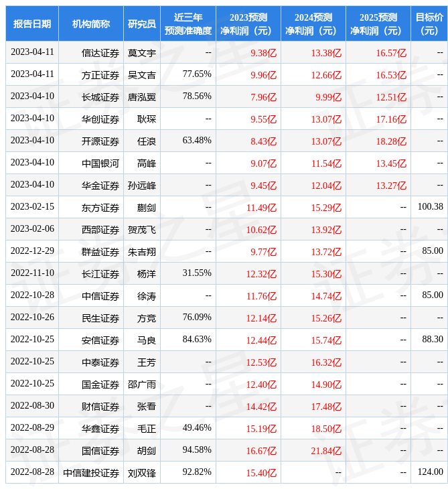Select the 中信证券 institution cell
448x489 pixels.
(91, 296)
